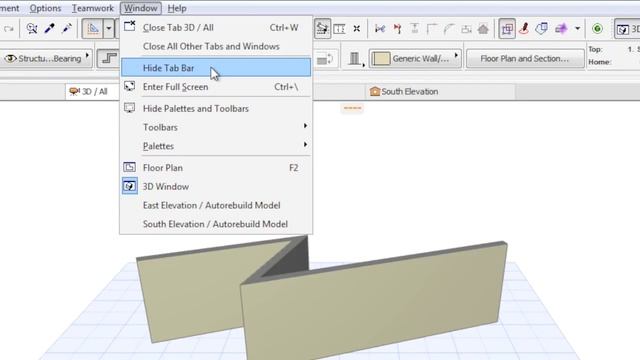Click the green circular G icon
Image resolution: width=640 pixels, height=360 pixels.
click(x=598, y=29)
